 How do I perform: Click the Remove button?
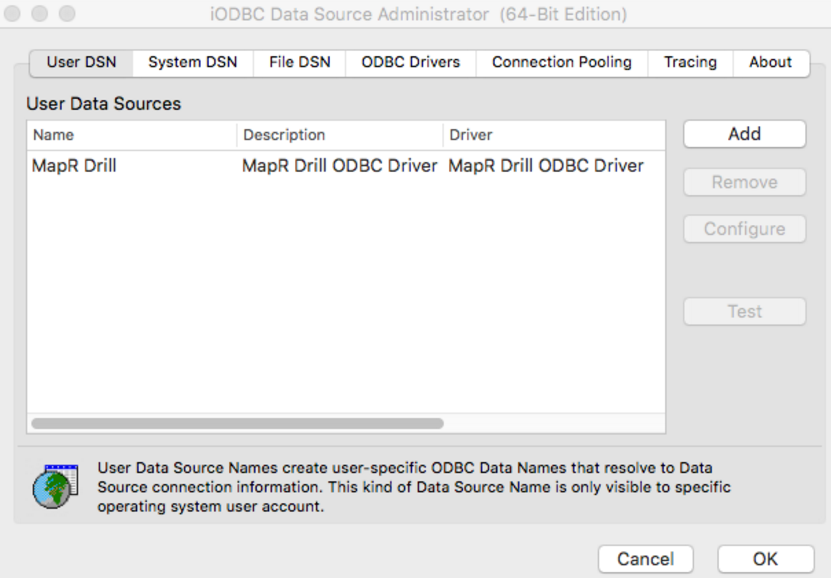[744, 182]
